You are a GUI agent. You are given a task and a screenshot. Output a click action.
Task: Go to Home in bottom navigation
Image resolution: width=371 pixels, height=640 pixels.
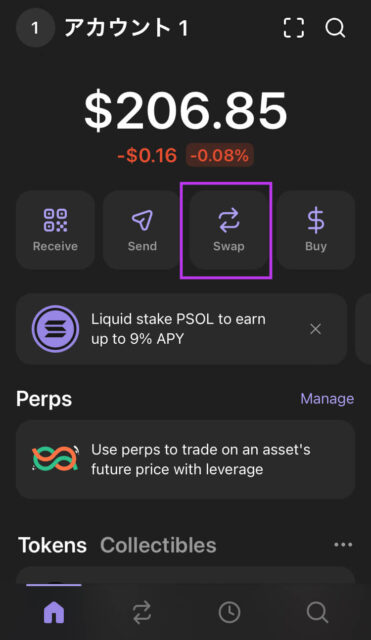[x=54, y=612]
